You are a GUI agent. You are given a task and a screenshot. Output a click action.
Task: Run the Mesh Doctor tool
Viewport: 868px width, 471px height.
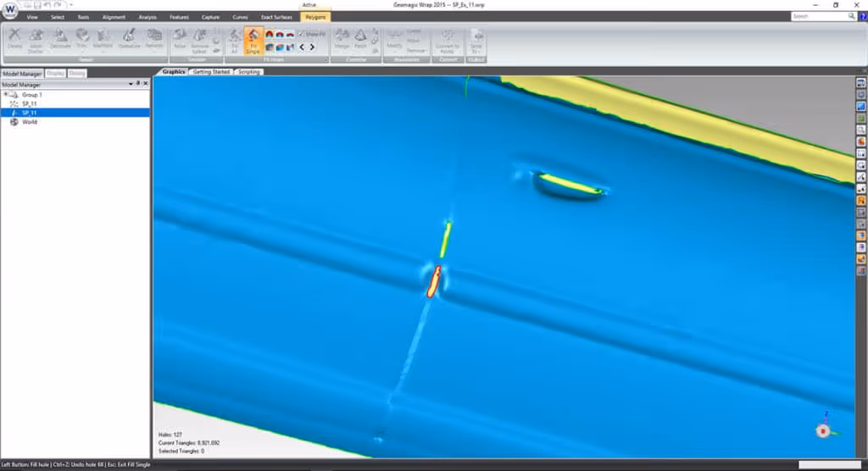coord(36,41)
